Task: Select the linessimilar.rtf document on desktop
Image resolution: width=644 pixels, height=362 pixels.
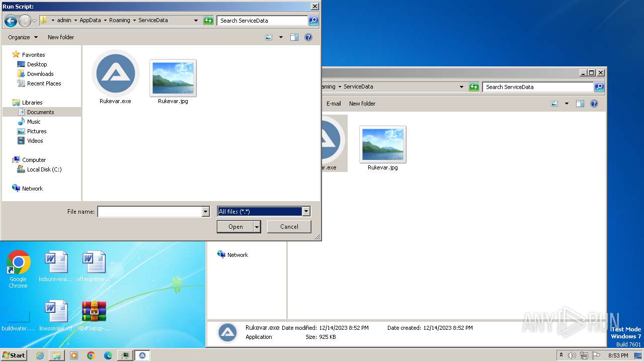Action: click(56, 316)
